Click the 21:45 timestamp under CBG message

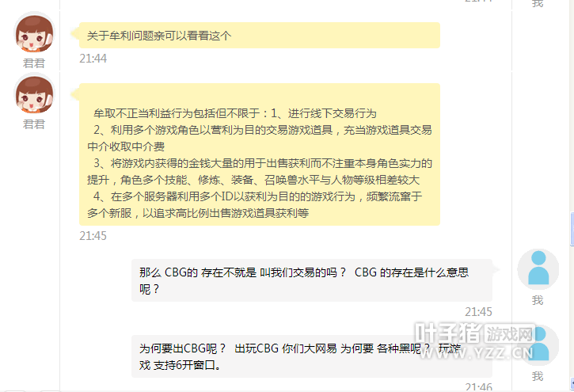pyautogui.click(x=478, y=312)
